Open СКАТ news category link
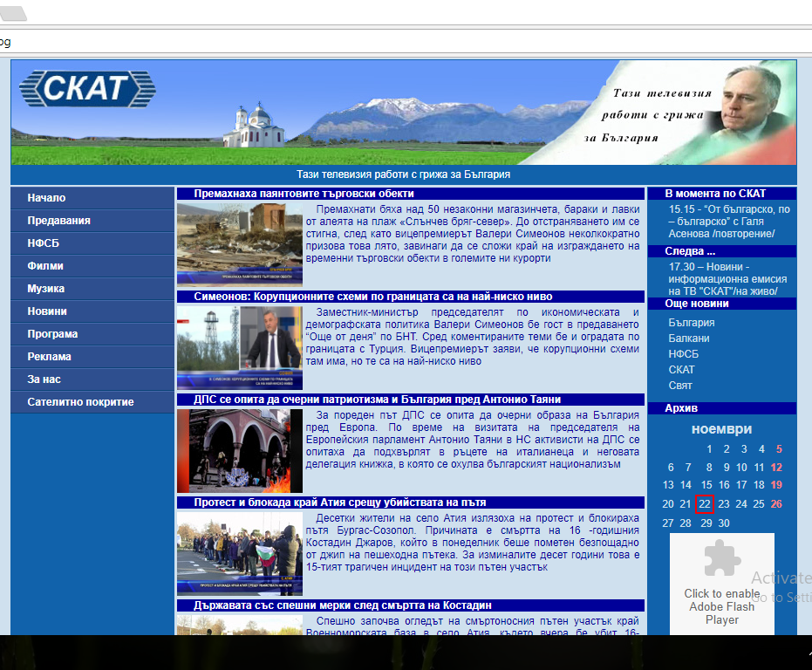The image size is (812, 670). [681, 370]
